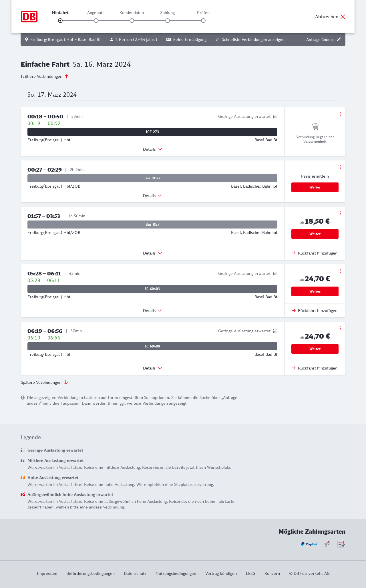Click the SEPA direct debit icon
366x588 pixels.
(x=341, y=544)
